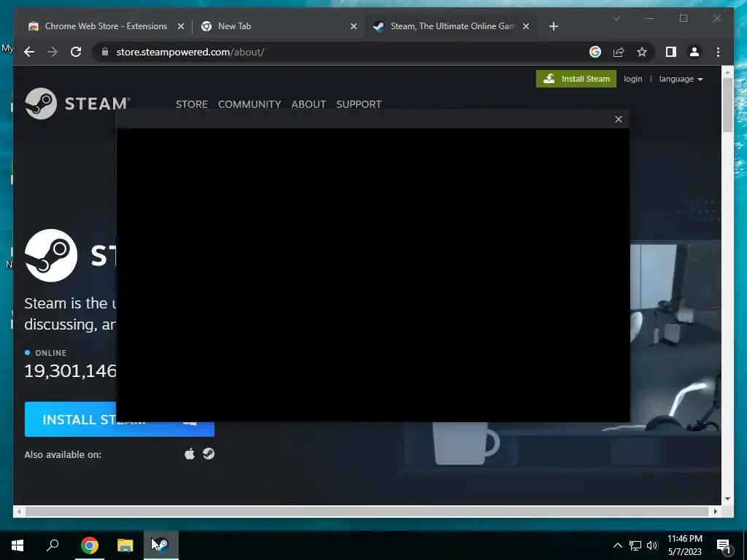
Task: Open Chrome tab search chevron
Action: pyautogui.click(x=616, y=18)
